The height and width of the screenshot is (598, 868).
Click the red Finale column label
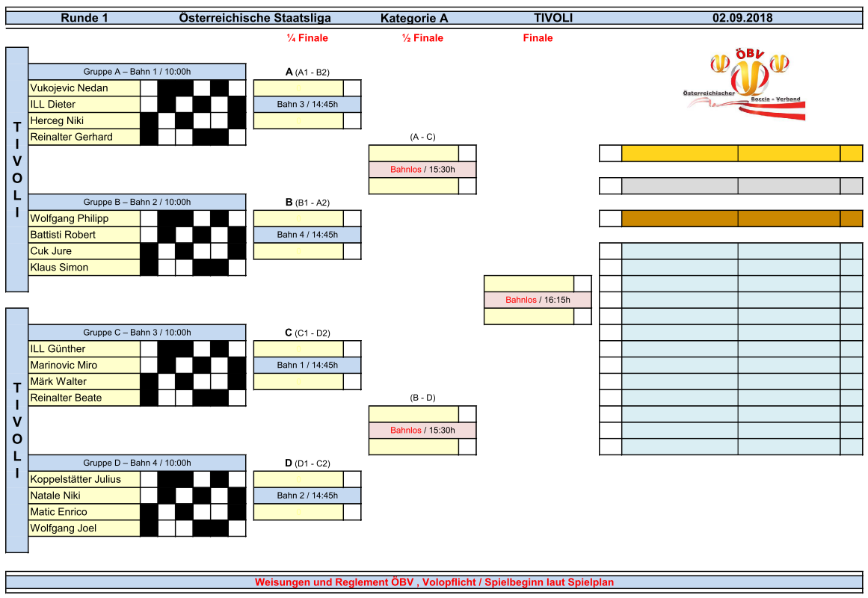coord(538,38)
